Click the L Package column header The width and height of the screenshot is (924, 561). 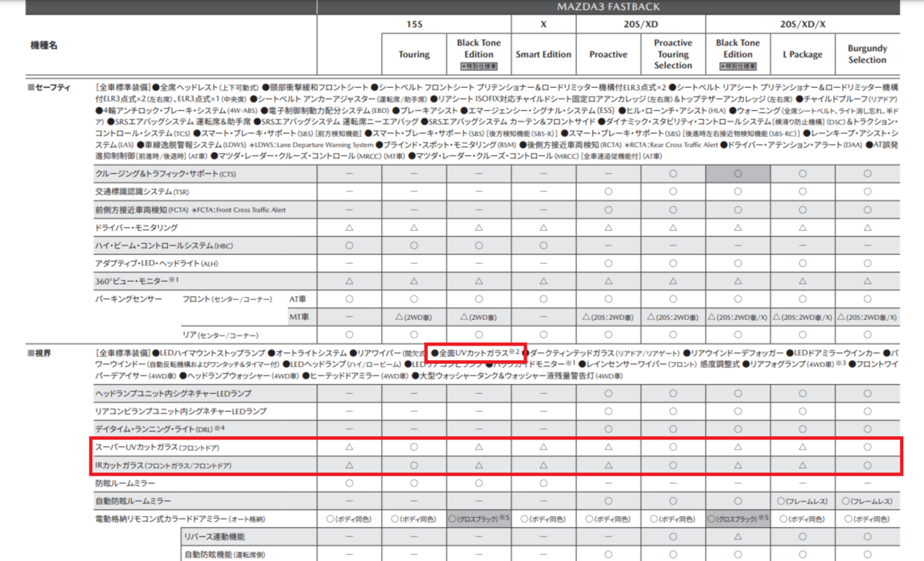[x=802, y=55]
